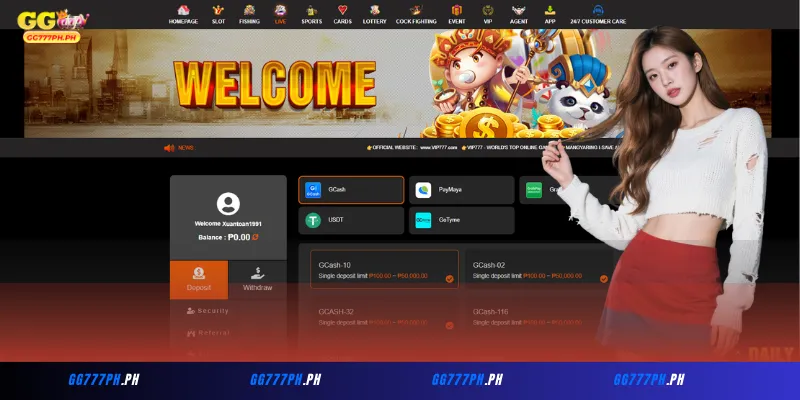
Task: Switch to the Deposit tab
Action: pyautogui.click(x=199, y=280)
